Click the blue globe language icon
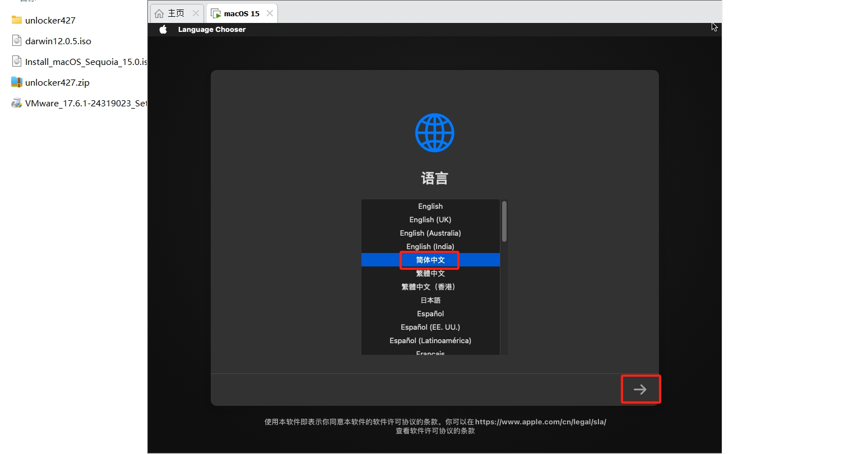The width and height of the screenshot is (868, 454). pyautogui.click(x=434, y=133)
